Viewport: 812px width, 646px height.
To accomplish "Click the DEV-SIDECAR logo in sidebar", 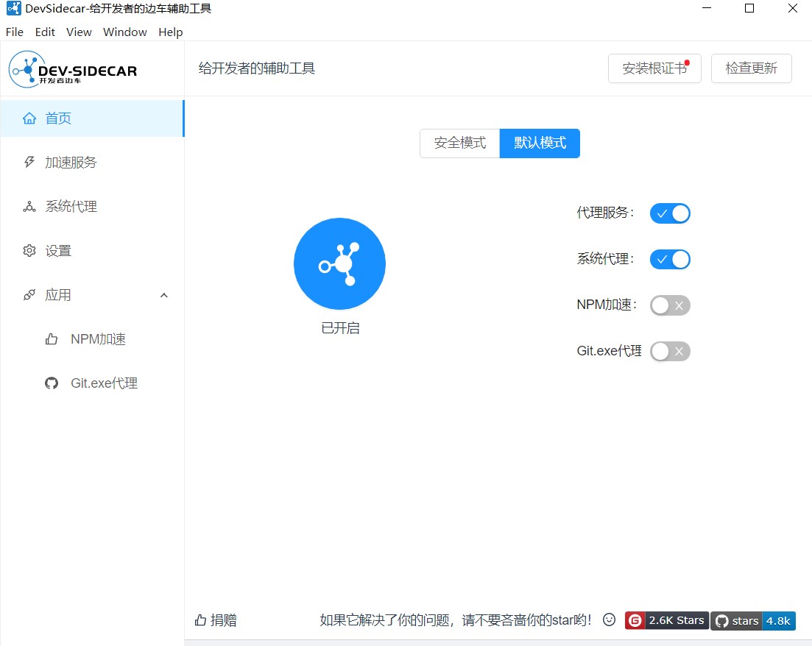I will (x=73, y=69).
